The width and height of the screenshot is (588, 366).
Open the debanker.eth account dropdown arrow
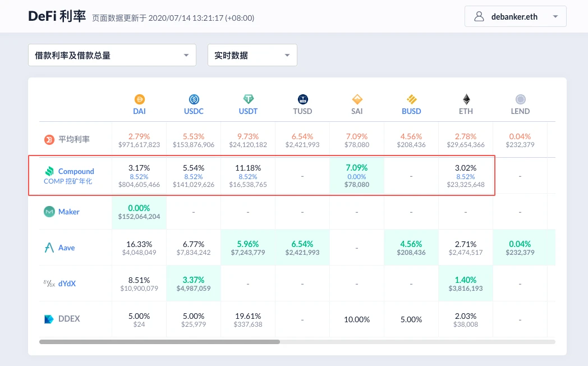555,17
